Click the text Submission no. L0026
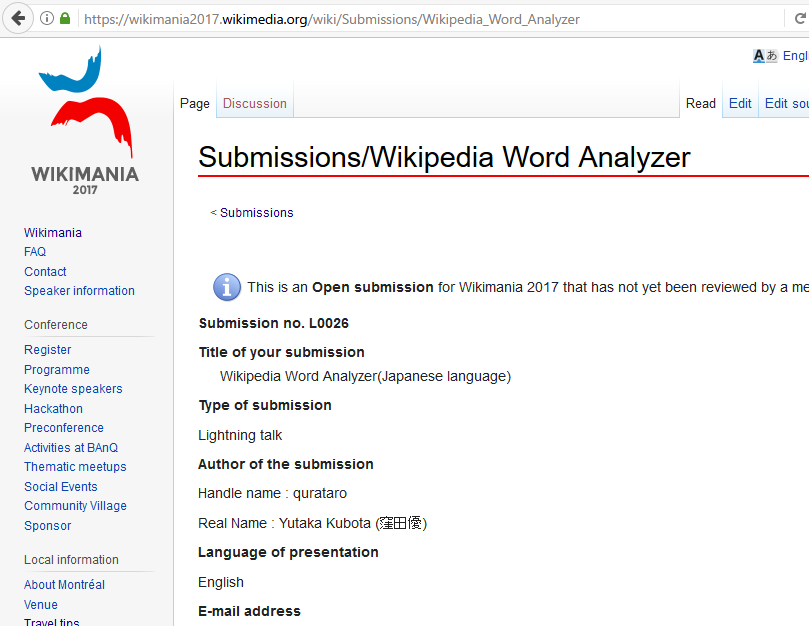Screen dimensions: 809x626 (x=274, y=324)
